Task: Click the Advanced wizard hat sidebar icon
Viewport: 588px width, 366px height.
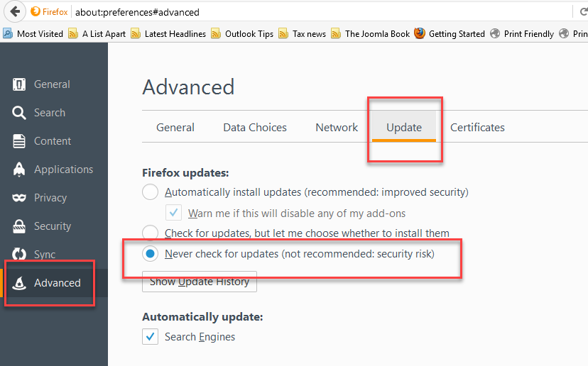Action: coord(19,283)
